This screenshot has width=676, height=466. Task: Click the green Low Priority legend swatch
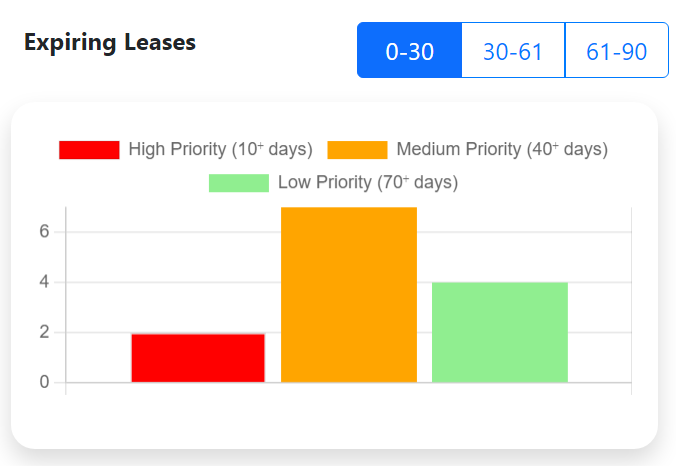coord(239,183)
